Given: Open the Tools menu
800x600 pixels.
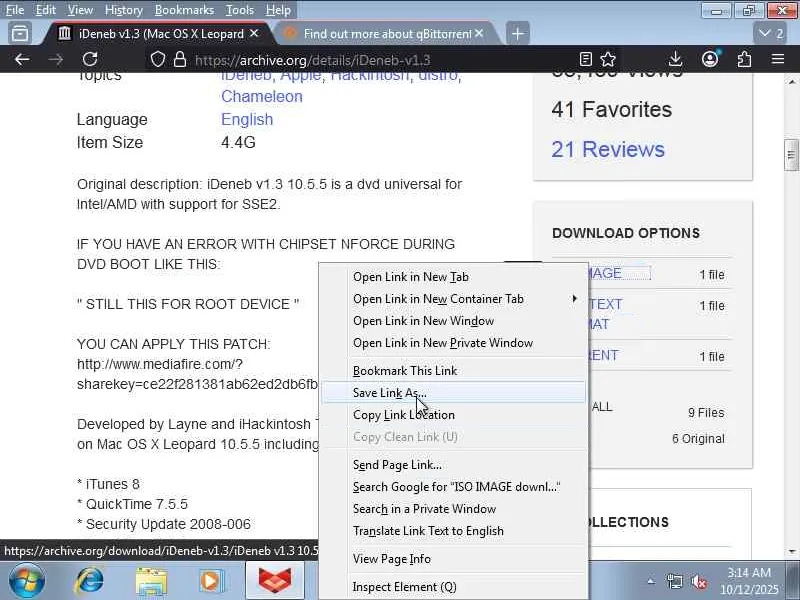Looking at the screenshot, I should pos(240,10).
